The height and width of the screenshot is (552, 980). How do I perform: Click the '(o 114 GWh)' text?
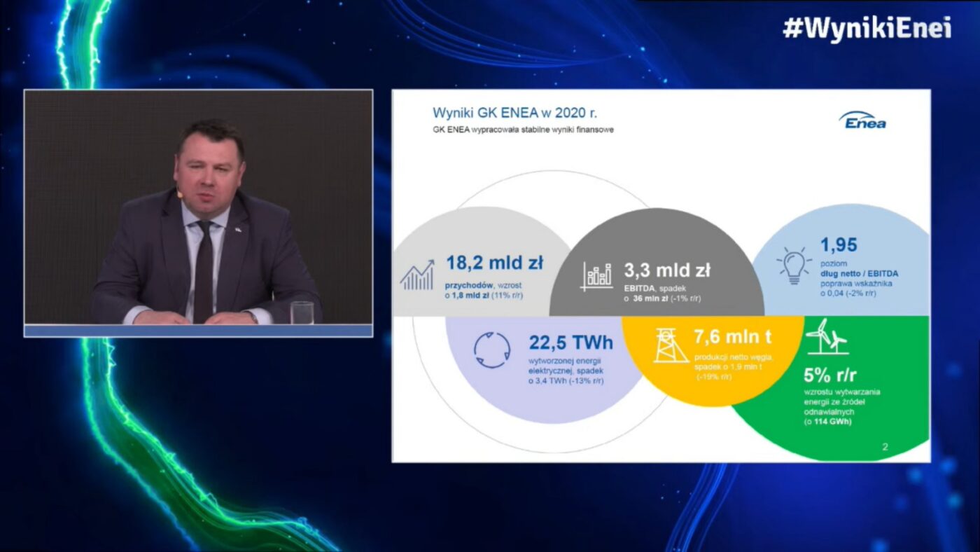coord(829,422)
